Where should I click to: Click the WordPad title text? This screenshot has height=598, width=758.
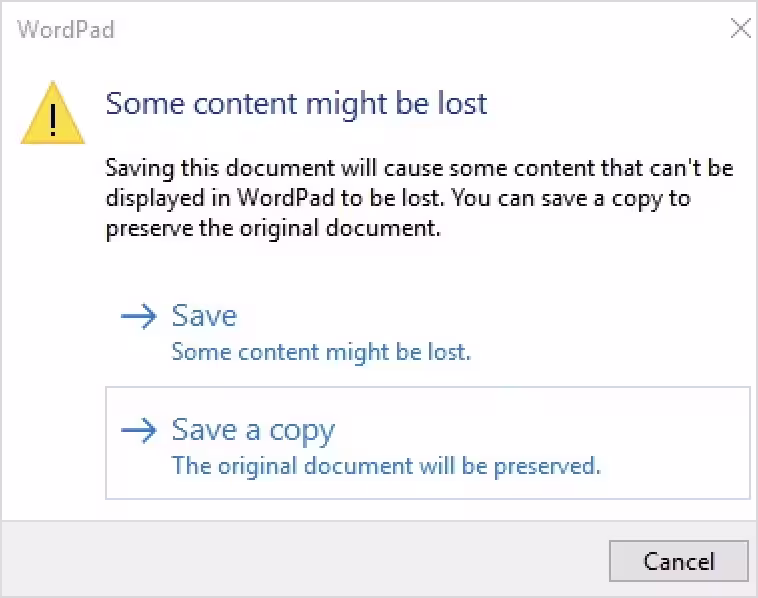[x=66, y=30]
